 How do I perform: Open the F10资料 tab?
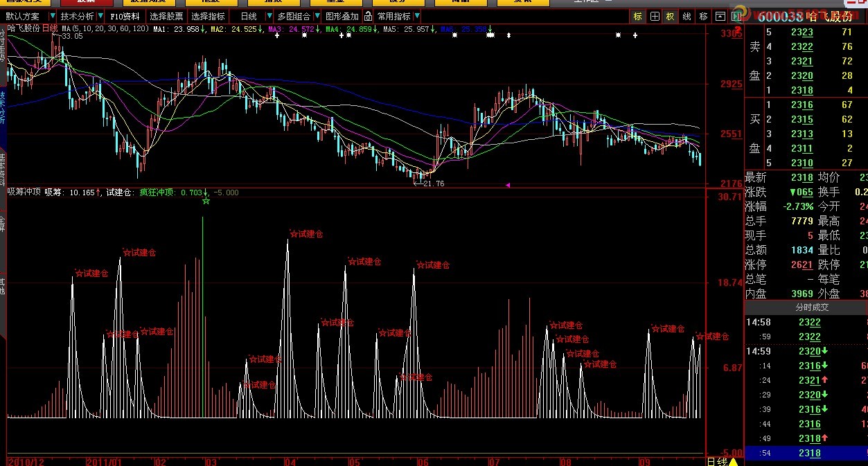[x=125, y=16]
